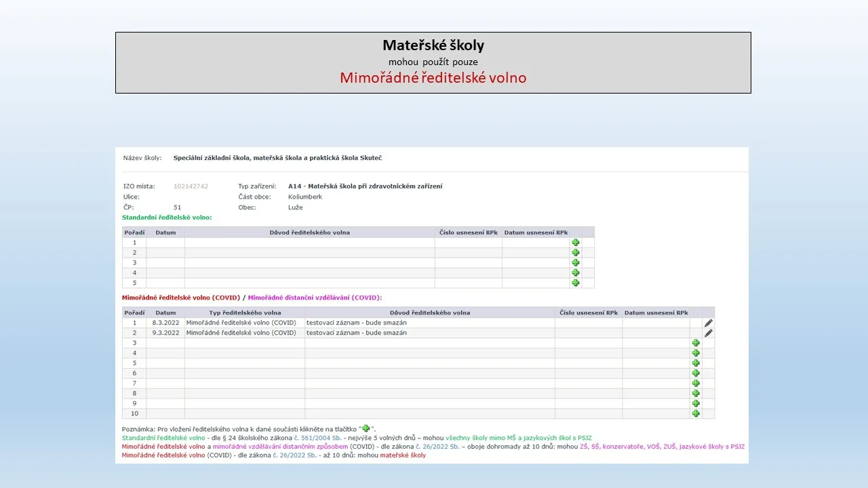Open the č. 26/2022 Sb. link in the mateřské školy line
This screenshot has width=868, height=488.
click(295, 455)
